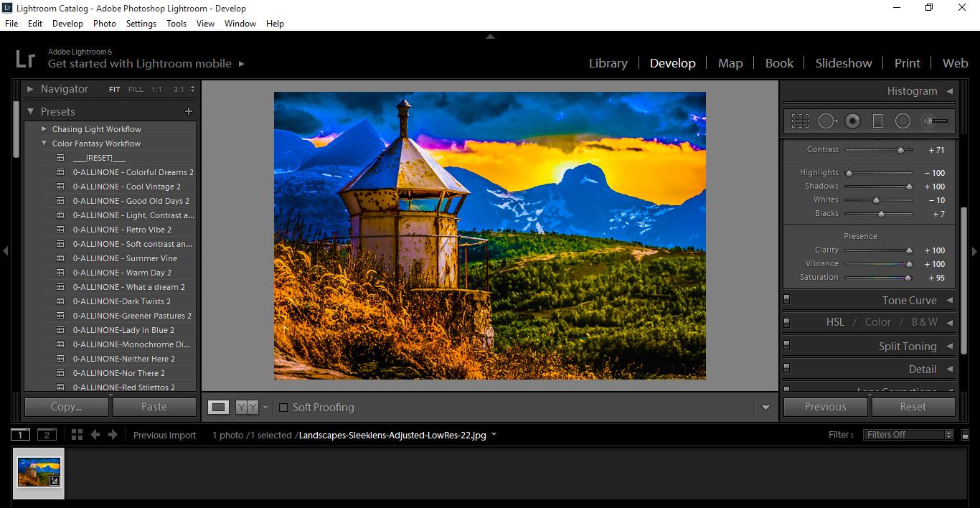
Task: Open the File menu
Action: click(11, 23)
